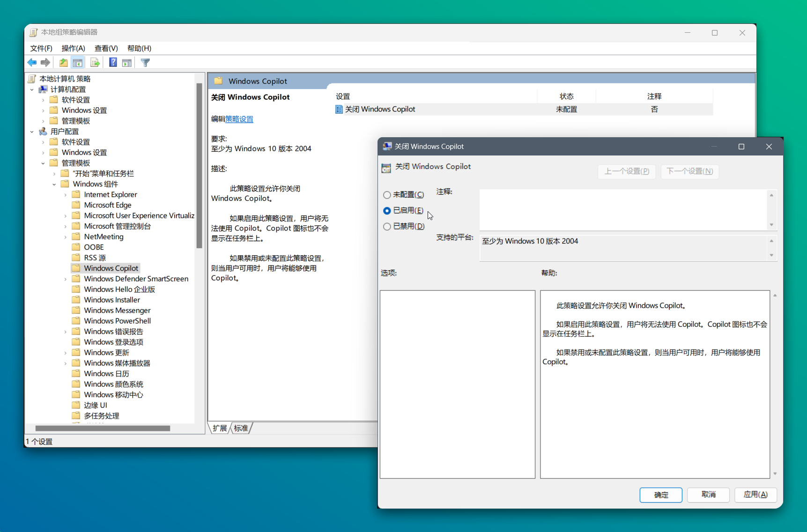
Task: Switch to the 标准 tab
Action: (x=241, y=428)
